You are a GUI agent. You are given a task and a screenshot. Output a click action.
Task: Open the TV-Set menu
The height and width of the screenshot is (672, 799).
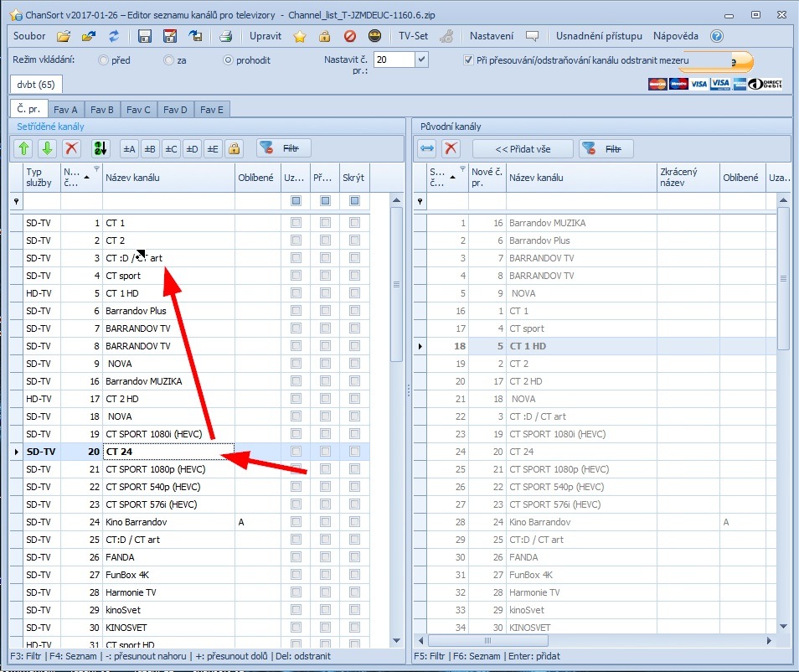[x=413, y=36]
